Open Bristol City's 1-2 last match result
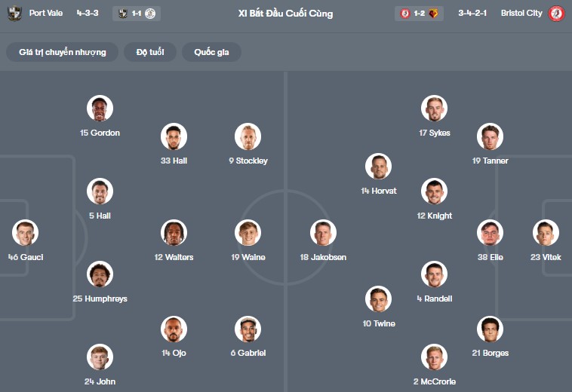Image resolution: width=572 pixels, height=392 pixels. (419, 14)
